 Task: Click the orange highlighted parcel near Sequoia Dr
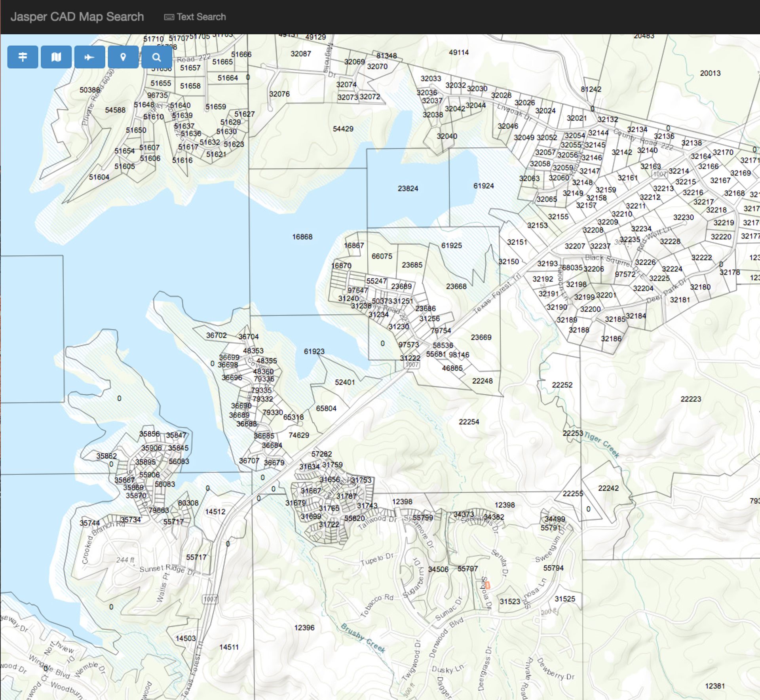coord(488,585)
